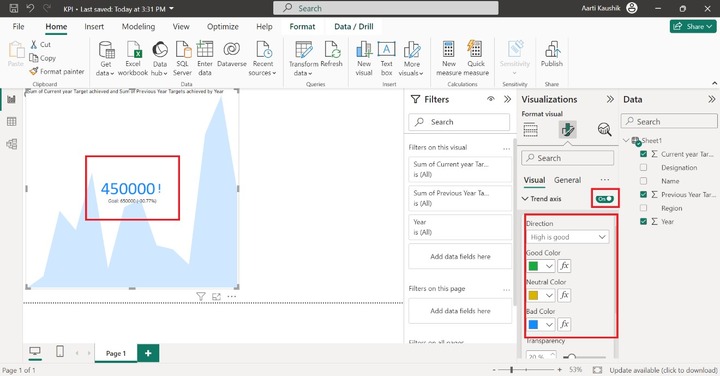Viewport: 720px width, 376px height.
Task: Toggle Filters pane eye icon
Action: click(491, 99)
